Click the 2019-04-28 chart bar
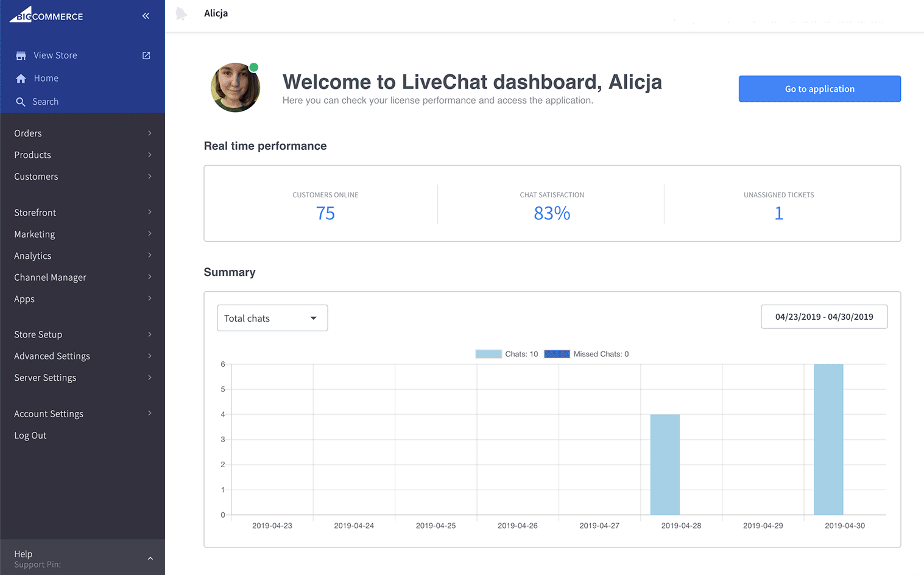 665,465
